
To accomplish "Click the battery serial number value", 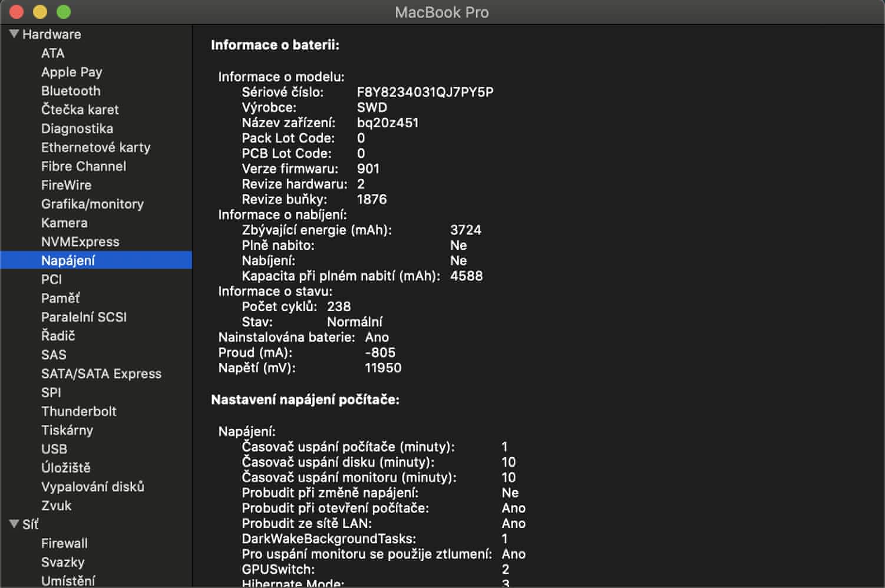I will pos(425,92).
